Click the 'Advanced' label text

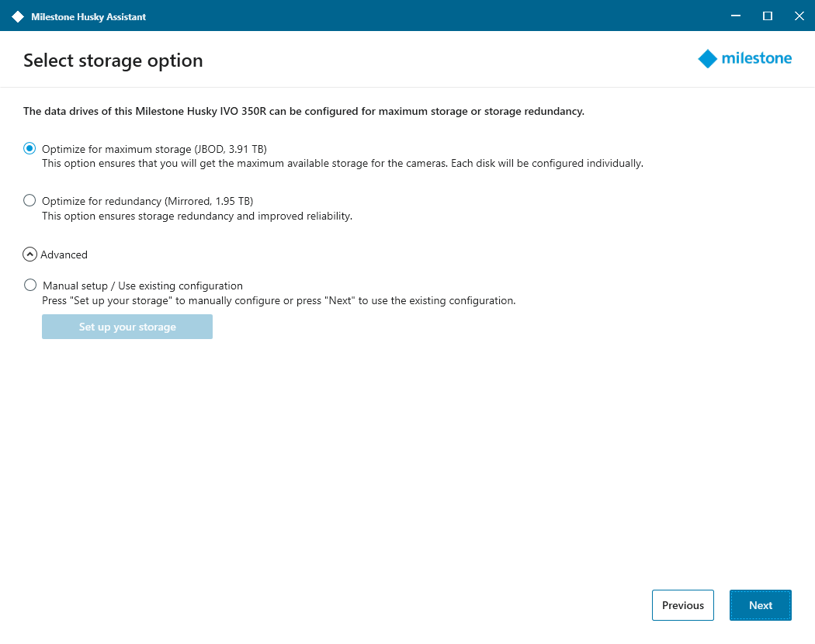64,254
